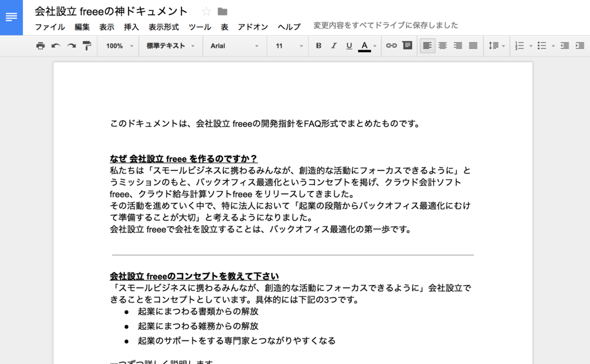Screen dimensions: 590x364
Task: Open the ヘルプ menu
Action: pos(289,27)
